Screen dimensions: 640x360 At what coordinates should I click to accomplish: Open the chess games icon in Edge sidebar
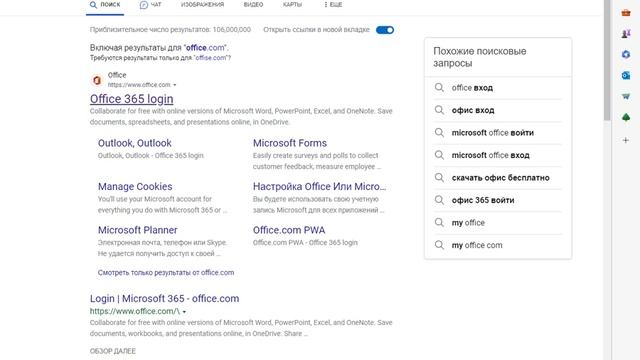point(626,34)
